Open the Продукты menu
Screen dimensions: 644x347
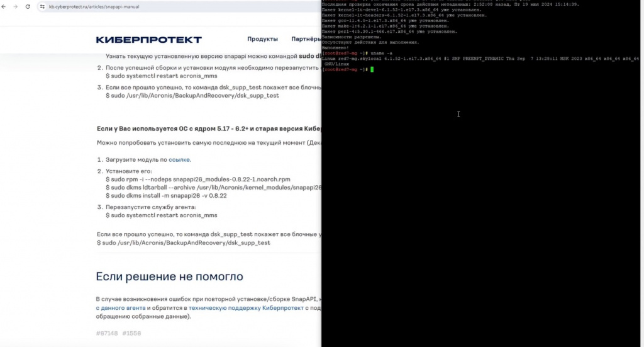coord(262,39)
